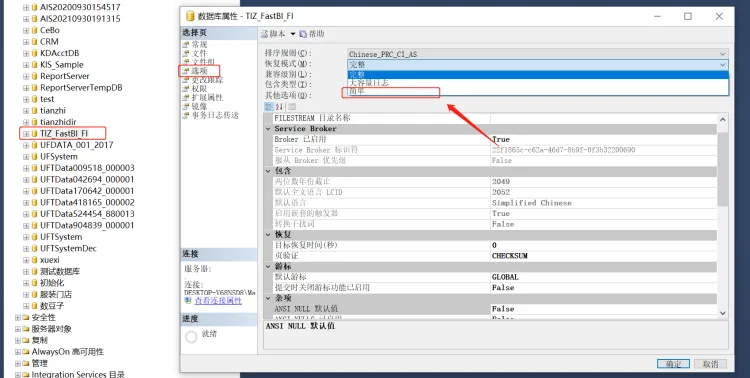Click the 脚本 script icon in toolbar
This screenshot has width=750, height=378.
point(265,34)
